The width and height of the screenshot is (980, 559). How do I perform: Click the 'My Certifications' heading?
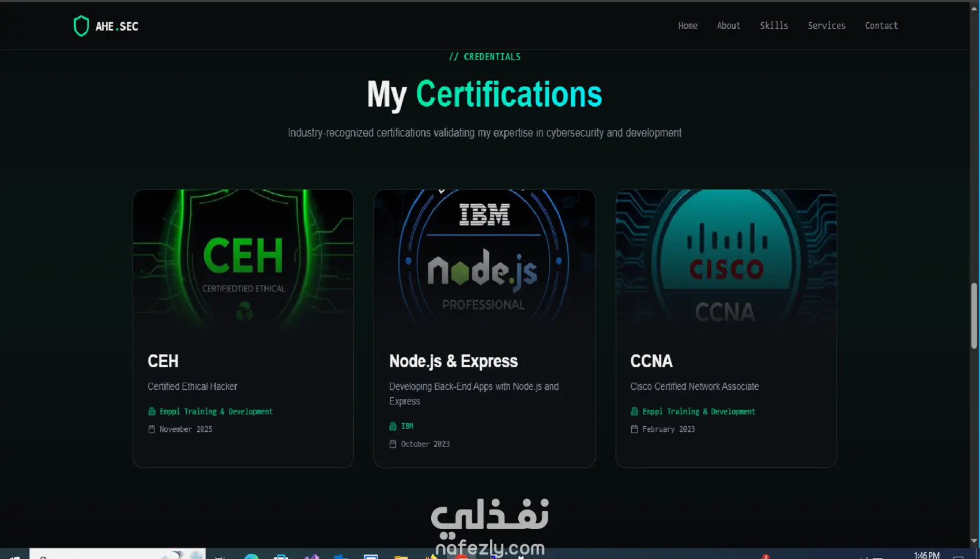pyautogui.click(x=485, y=95)
